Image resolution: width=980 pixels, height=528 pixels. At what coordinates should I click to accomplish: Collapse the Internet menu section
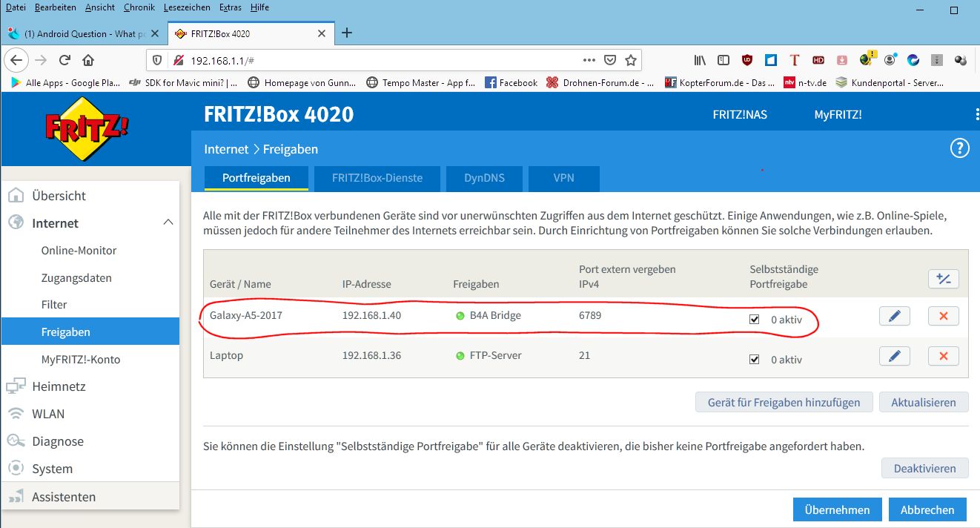tap(168, 222)
